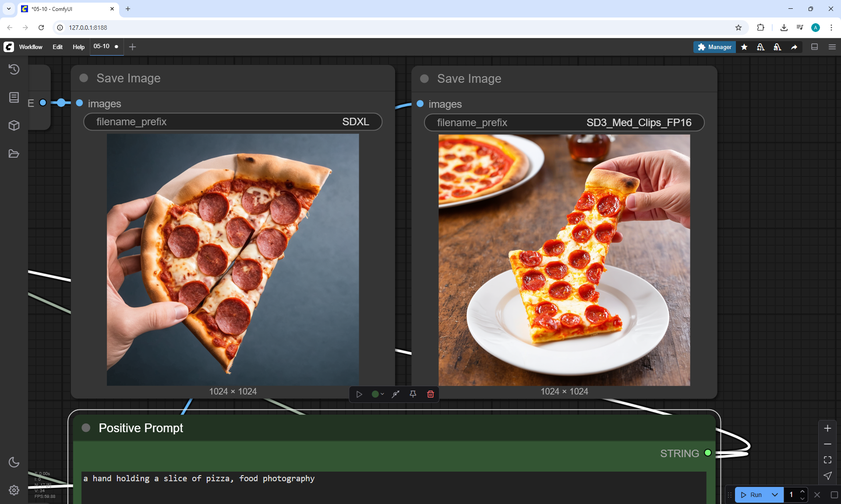
Task: Open the Workflow menu
Action: point(31,47)
